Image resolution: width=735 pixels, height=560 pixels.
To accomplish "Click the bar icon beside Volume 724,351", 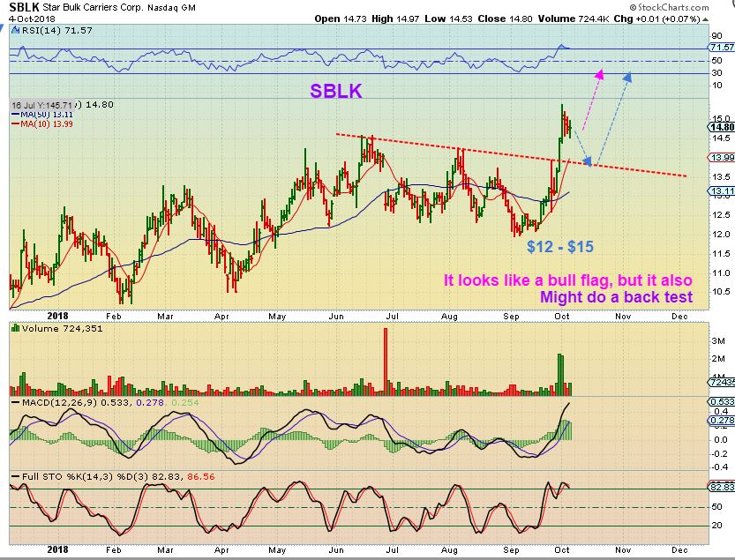I will coord(16,328).
